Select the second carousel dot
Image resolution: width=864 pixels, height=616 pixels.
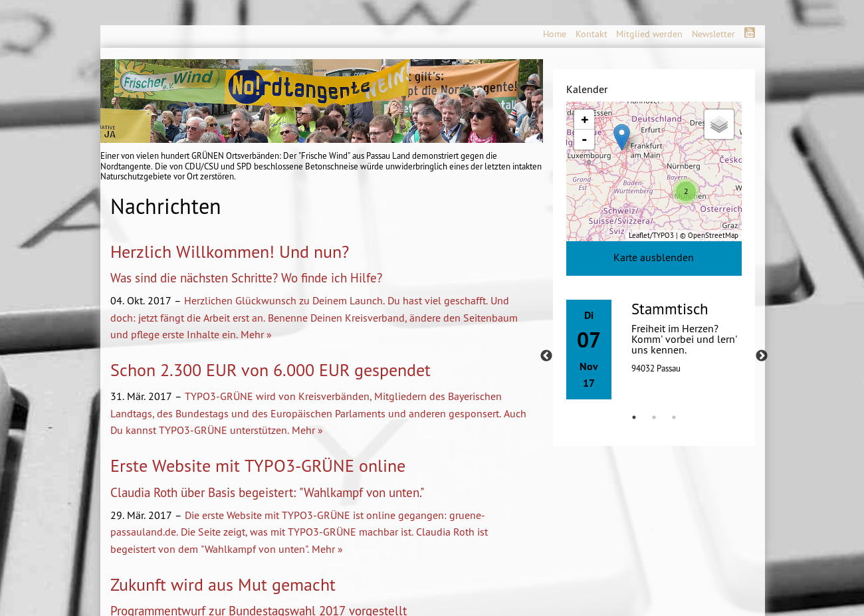coord(654,417)
